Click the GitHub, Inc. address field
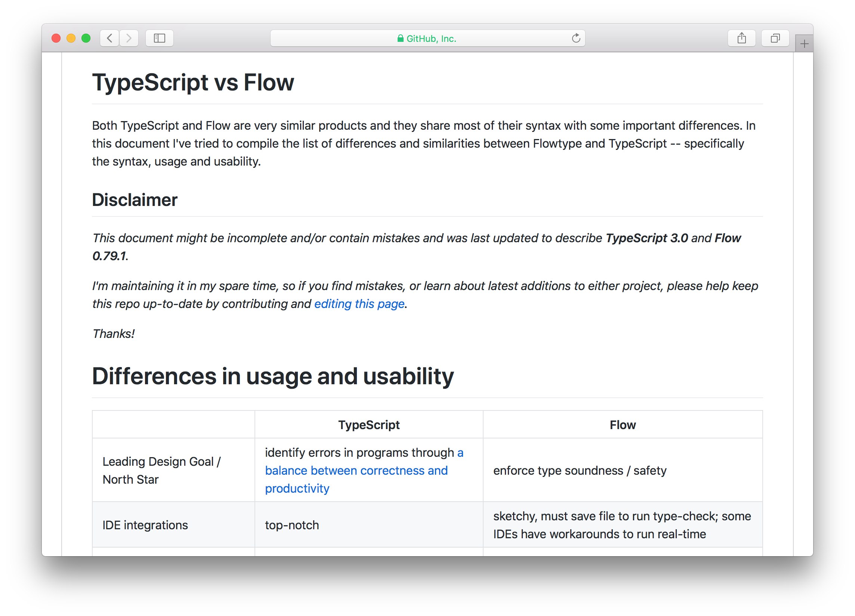This screenshot has width=855, height=616. coord(427,38)
